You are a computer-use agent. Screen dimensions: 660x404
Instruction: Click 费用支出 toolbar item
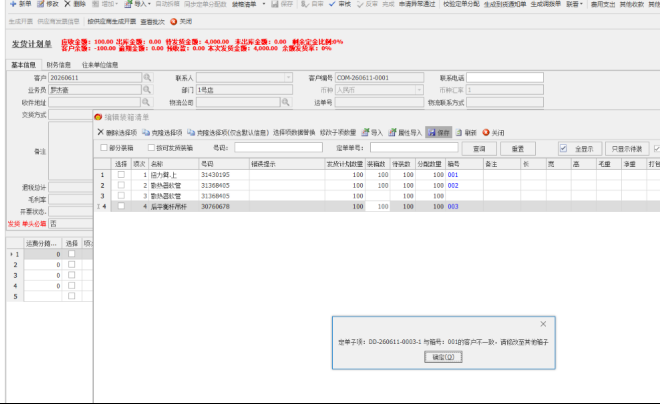(603, 4)
